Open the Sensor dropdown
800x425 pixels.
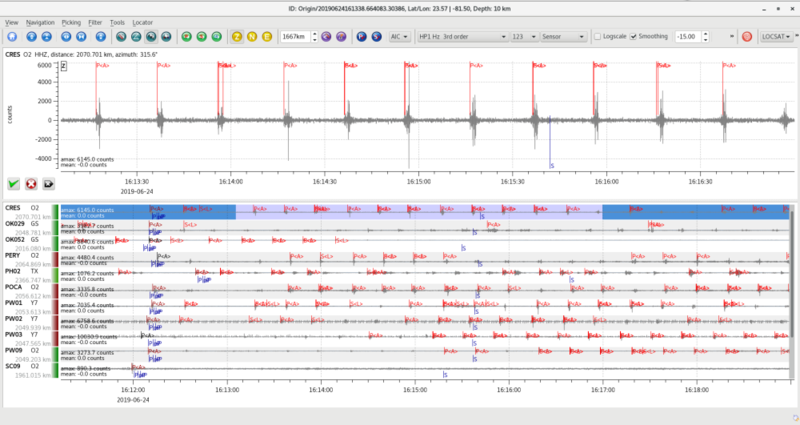click(x=561, y=37)
